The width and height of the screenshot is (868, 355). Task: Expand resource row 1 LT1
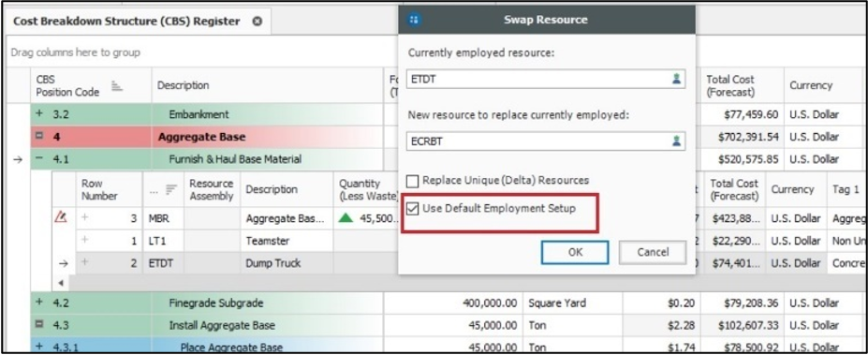point(84,241)
